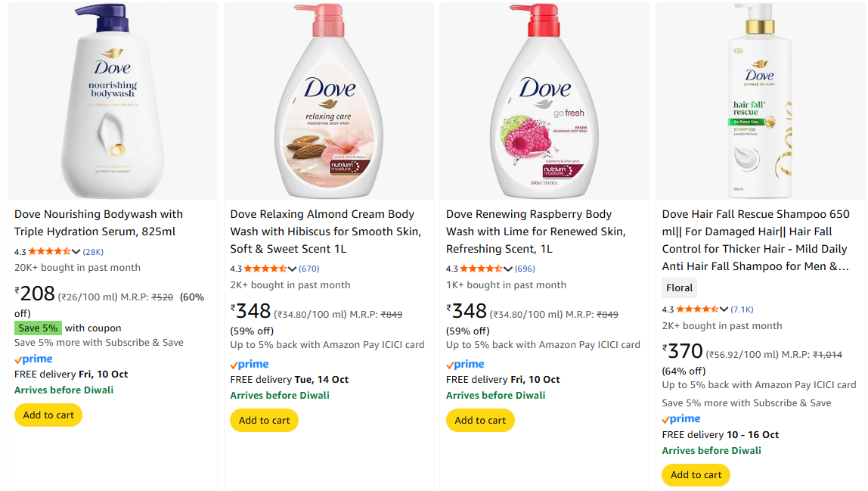Add Relaxing Almond Cream Body Wash to cart
Image resolution: width=868 pixels, height=491 pixels.
[x=264, y=421]
